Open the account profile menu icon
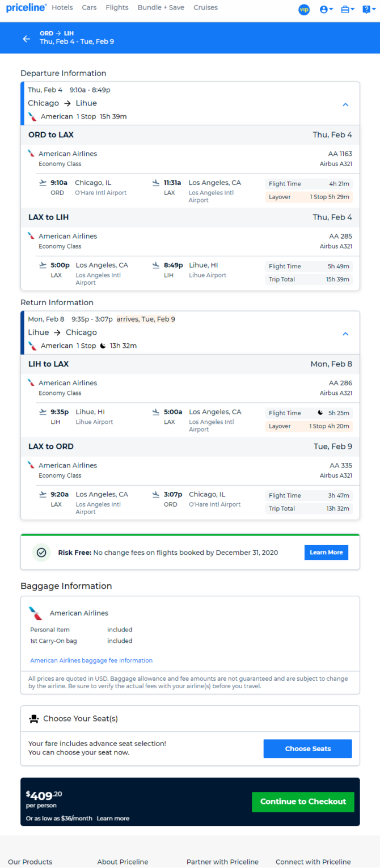This screenshot has height=868, width=380. (326, 10)
